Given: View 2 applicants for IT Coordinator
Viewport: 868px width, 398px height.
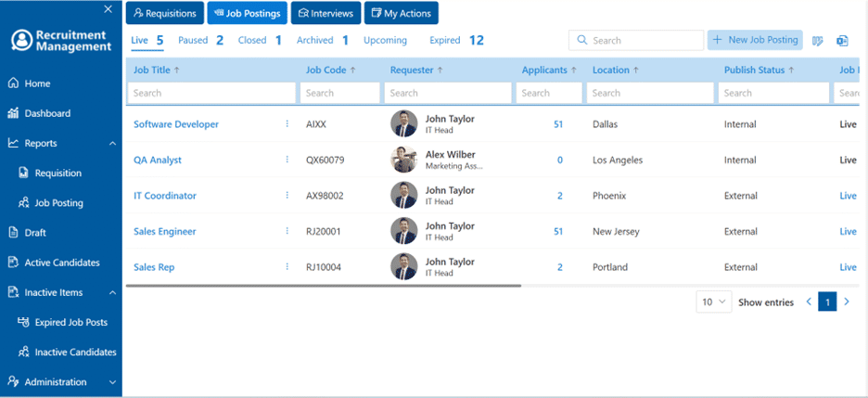Looking at the screenshot, I should [x=560, y=196].
